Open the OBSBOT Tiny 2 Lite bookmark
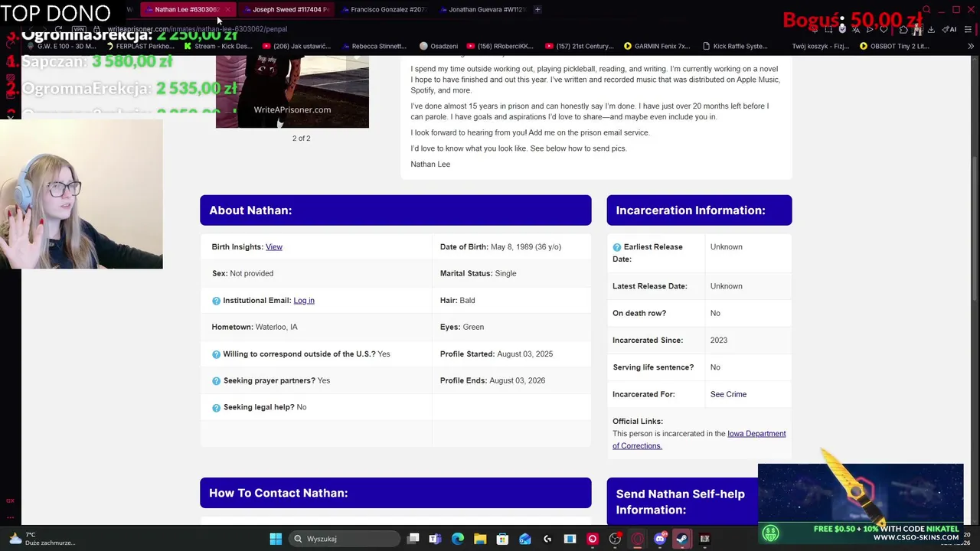 (x=894, y=46)
